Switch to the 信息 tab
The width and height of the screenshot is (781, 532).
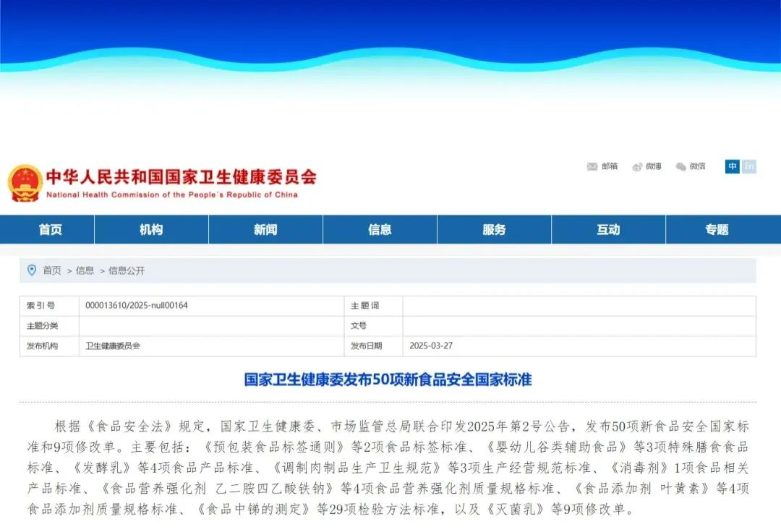coord(379,229)
